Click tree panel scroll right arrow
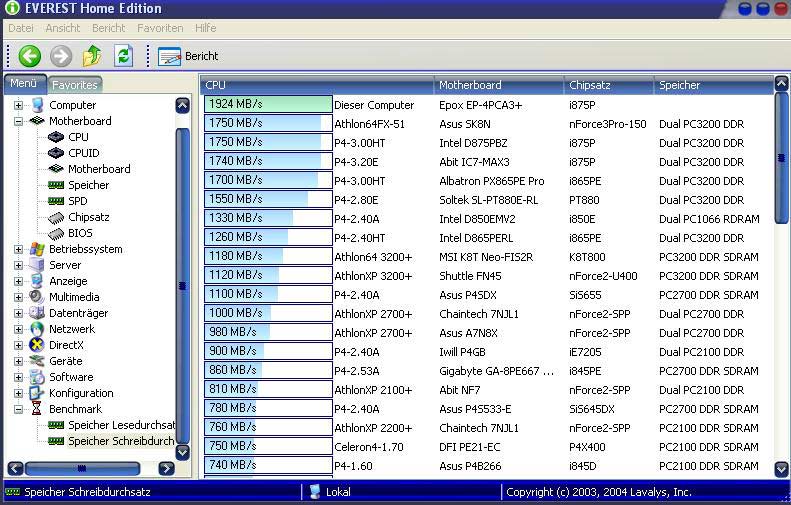791x505 pixels. (166, 469)
